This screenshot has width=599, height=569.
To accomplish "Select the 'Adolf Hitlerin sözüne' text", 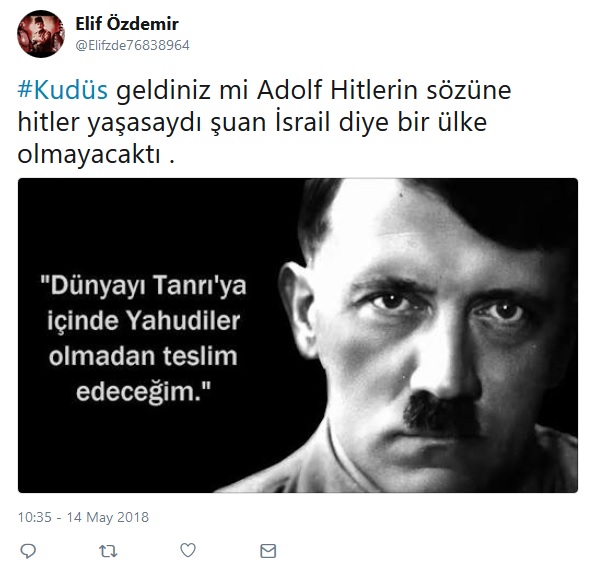I will pyautogui.click(x=384, y=90).
